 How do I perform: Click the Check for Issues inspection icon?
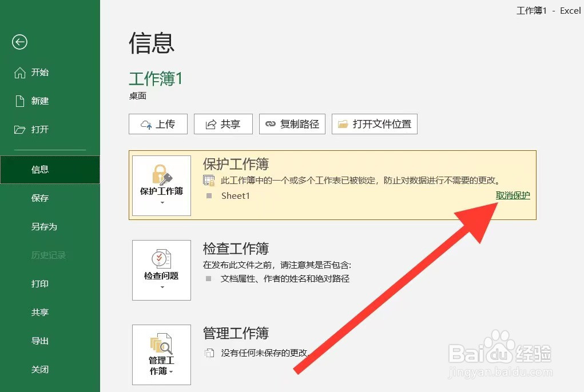click(161, 258)
